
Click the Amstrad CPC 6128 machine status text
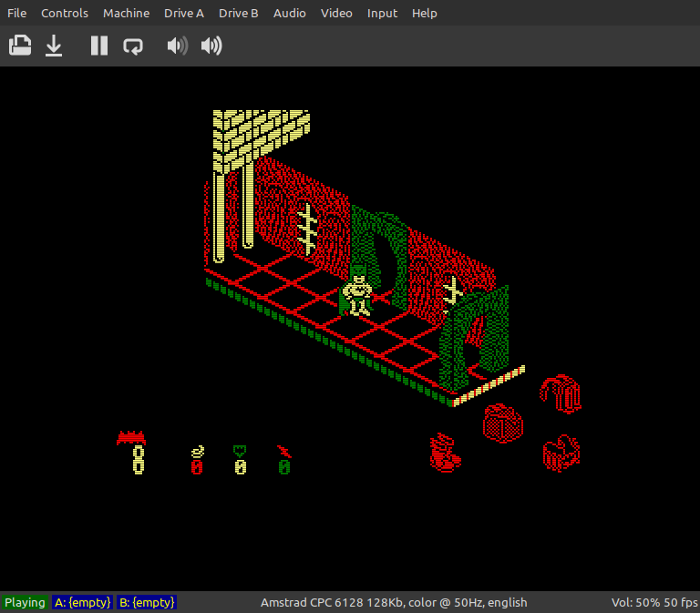point(394,602)
